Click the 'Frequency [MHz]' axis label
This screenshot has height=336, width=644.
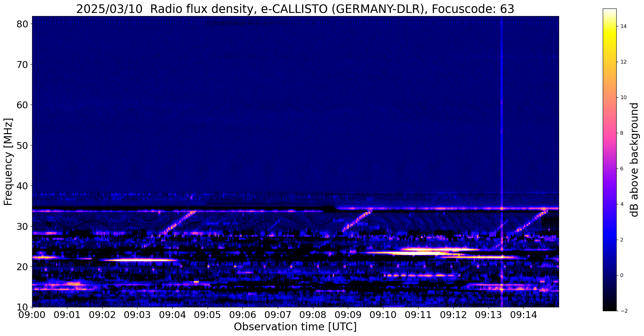point(8,162)
